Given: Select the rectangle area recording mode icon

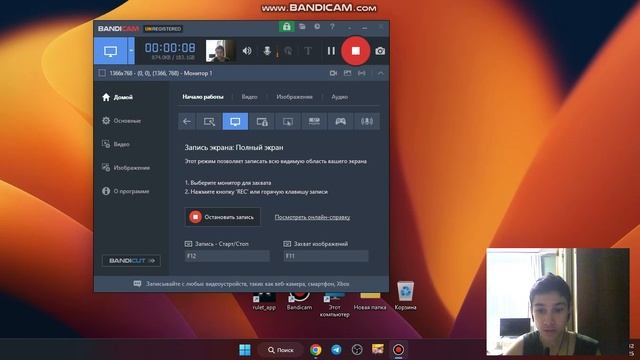Looking at the screenshot, I should pos(209,121).
